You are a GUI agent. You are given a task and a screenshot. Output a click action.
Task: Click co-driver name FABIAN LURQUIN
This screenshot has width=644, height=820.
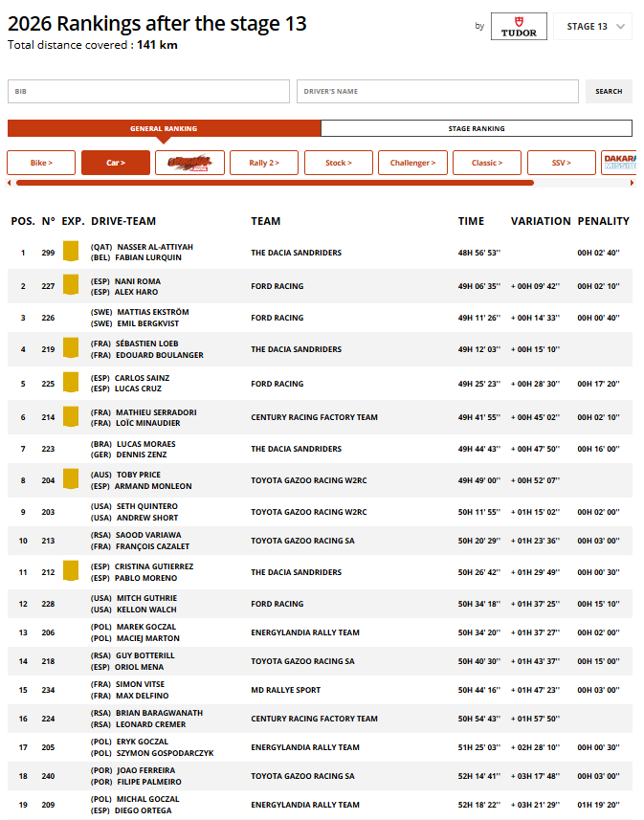(148, 257)
